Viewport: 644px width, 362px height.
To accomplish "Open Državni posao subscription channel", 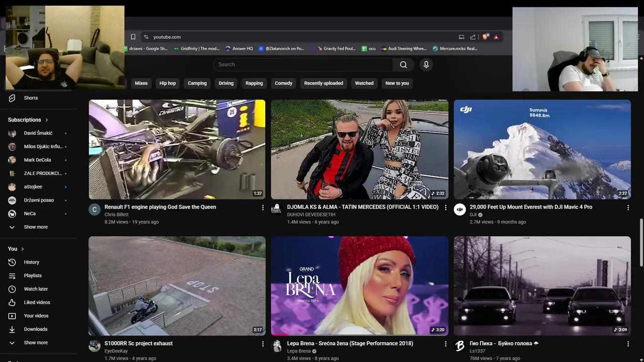I will [x=39, y=200].
